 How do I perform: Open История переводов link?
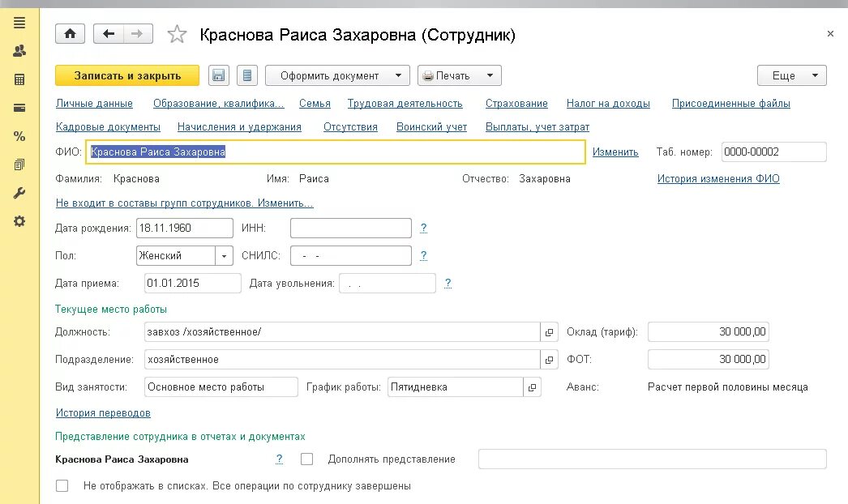(103, 412)
